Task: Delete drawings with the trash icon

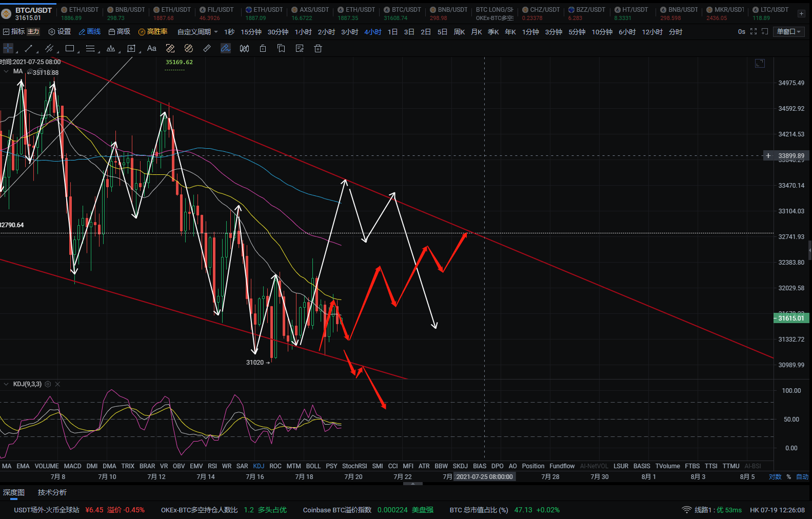Action: (x=318, y=48)
